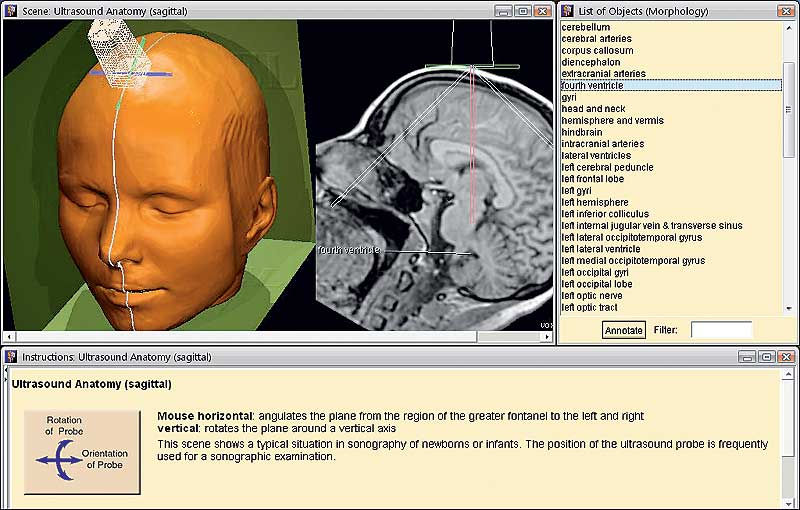
Task: Select 'left occipital gyri' list entry
Action: (595, 272)
